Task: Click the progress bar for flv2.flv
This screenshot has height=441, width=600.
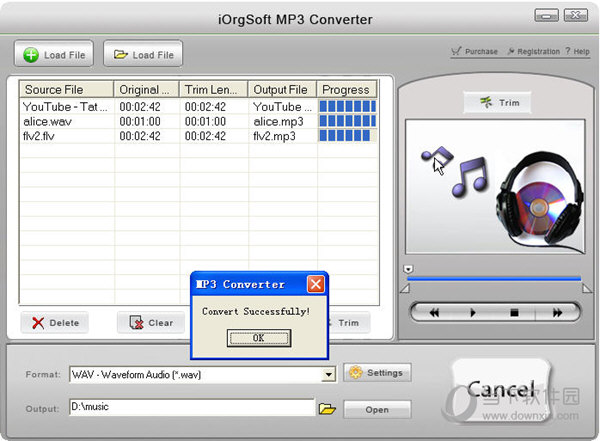Action: [x=345, y=136]
